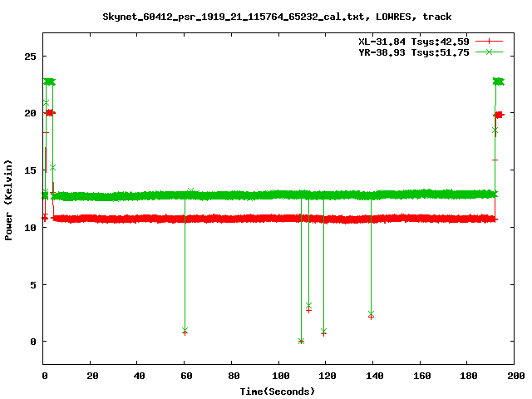Click the x-axis tick label 100
Image resolution: width=532 pixels, height=399 pixels.
281,376
